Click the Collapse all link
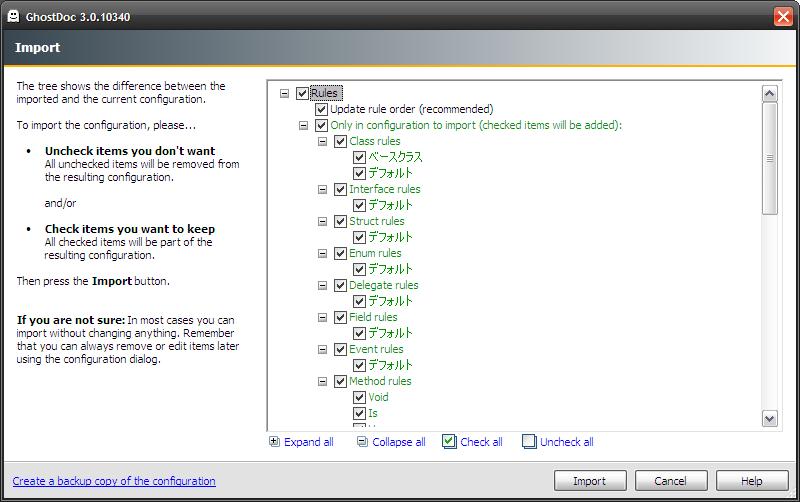The width and height of the screenshot is (800, 502). (x=398, y=442)
